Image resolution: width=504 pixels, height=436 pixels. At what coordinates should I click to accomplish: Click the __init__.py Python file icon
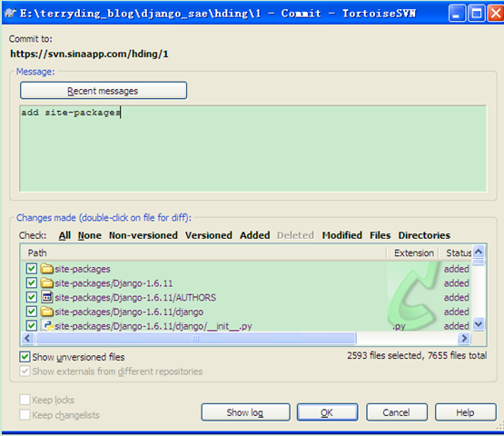click(x=47, y=326)
